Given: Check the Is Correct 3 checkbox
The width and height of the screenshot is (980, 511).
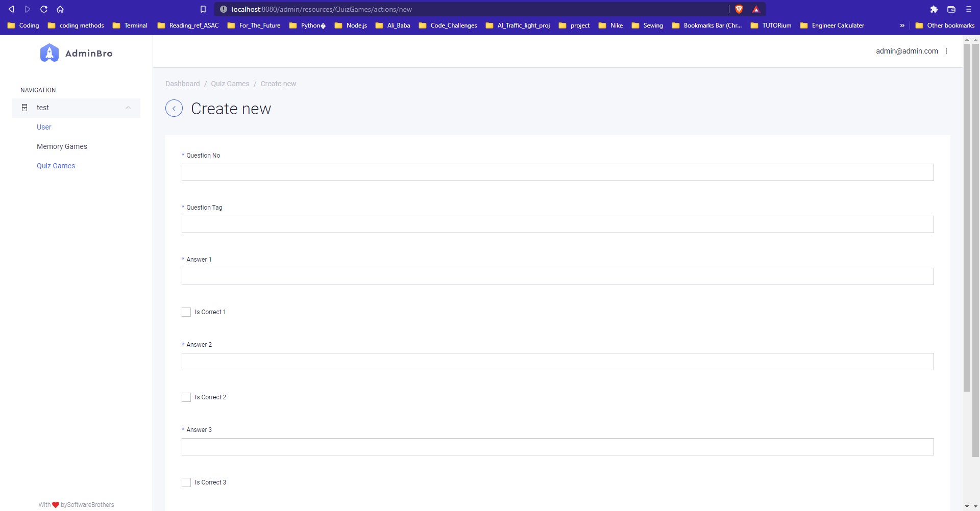Looking at the screenshot, I should [x=186, y=482].
